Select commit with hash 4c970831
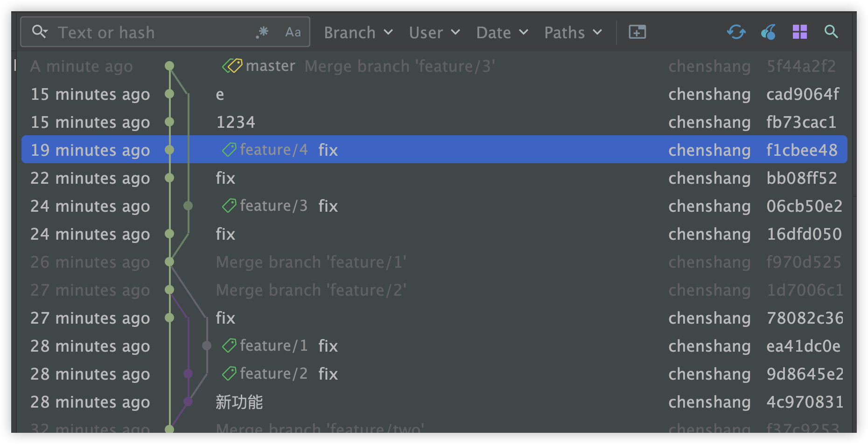Viewport: 868px width, 444px height. (805, 402)
